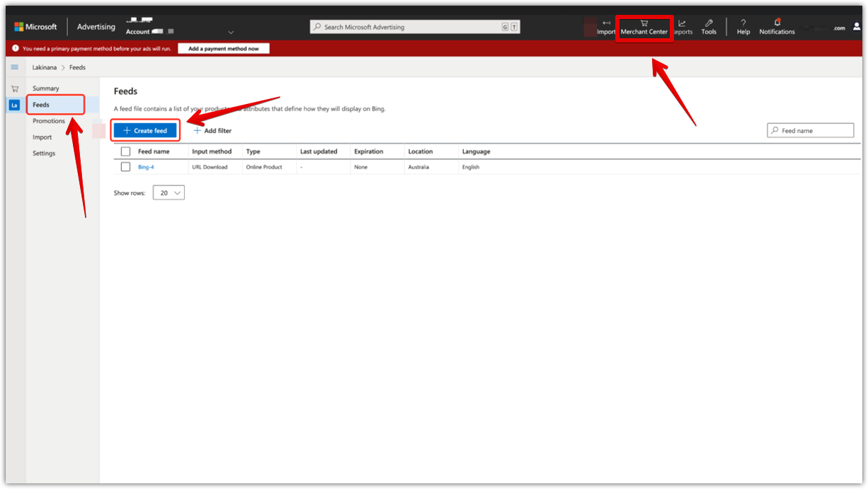Go to Lakinana in the breadcrumb
Viewport: 868px width, 489px height.
[x=45, y=67]
